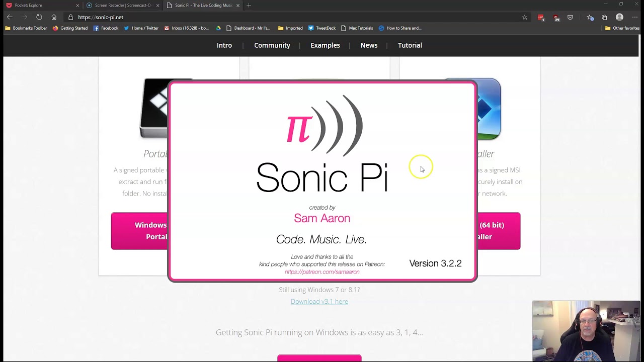Expand the Other favorites folder

click(622, 28)
